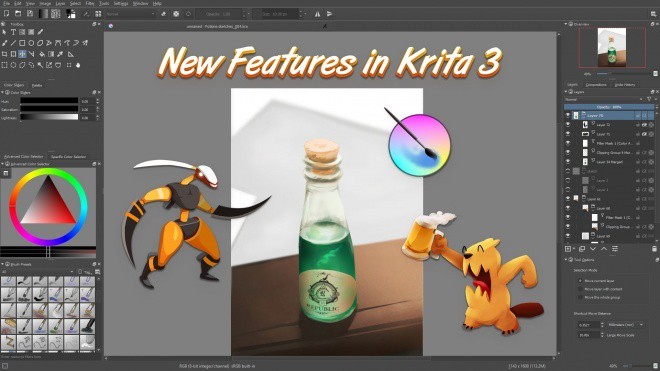Adjust the Hue color slider
Viewport: 660px width, 371px height.
(x=49, y=101)
